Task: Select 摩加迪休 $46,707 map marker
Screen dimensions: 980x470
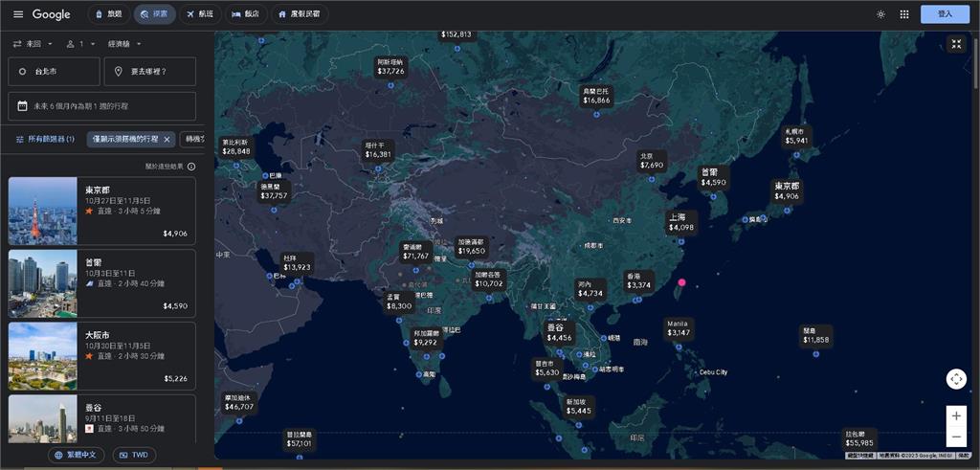Action: (x=238, y=402)
